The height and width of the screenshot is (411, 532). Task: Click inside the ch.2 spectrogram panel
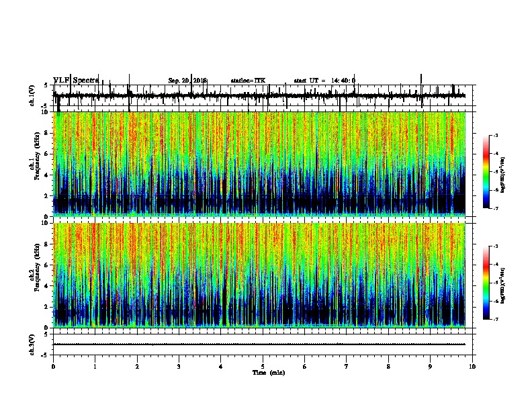point(259,275)
